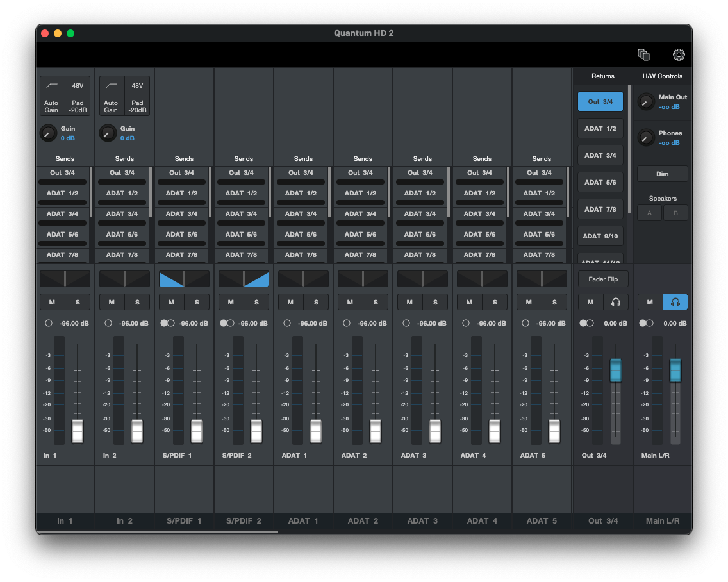The height and width of the screenshot is (582, 728).
Task: Enable 48V phantom power on In 1
Action: (78, 85)
